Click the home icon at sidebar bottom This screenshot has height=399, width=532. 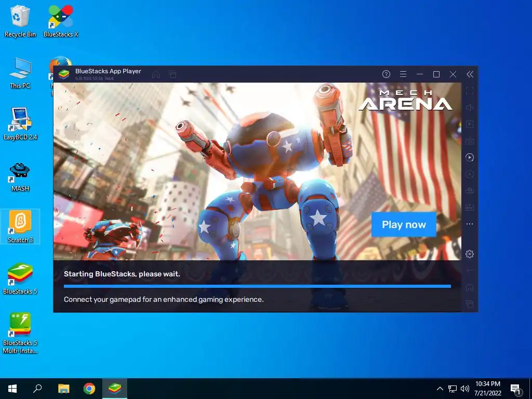click(470, 287)
